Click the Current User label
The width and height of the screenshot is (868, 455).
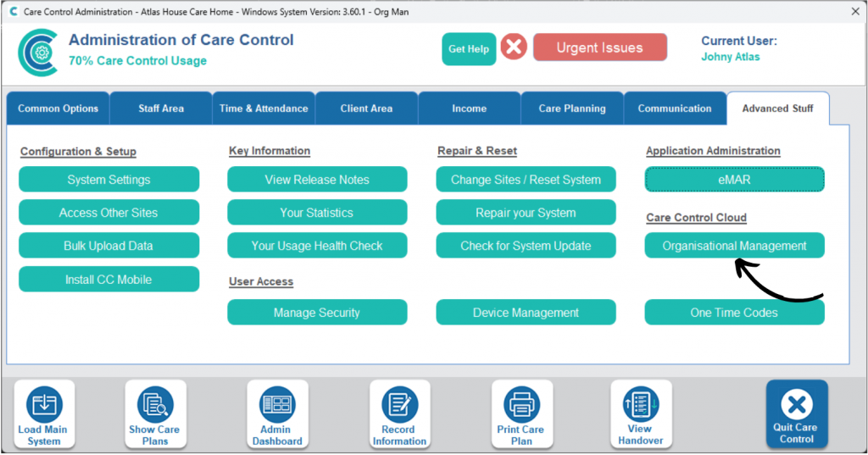click(739, 41)
